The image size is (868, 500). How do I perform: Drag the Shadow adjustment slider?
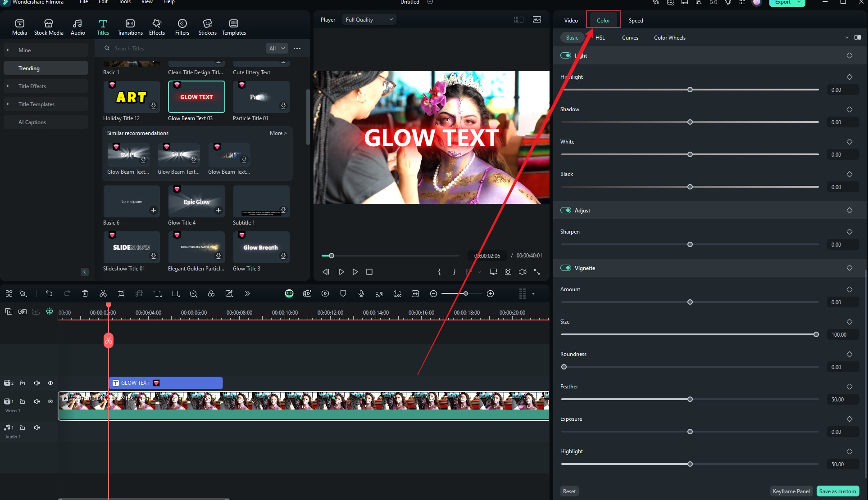(691, 122)
